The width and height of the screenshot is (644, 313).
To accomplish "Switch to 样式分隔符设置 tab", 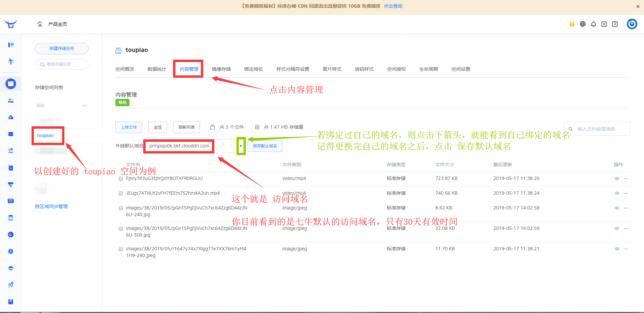I will pyautogui.click(x=293, y=69).
